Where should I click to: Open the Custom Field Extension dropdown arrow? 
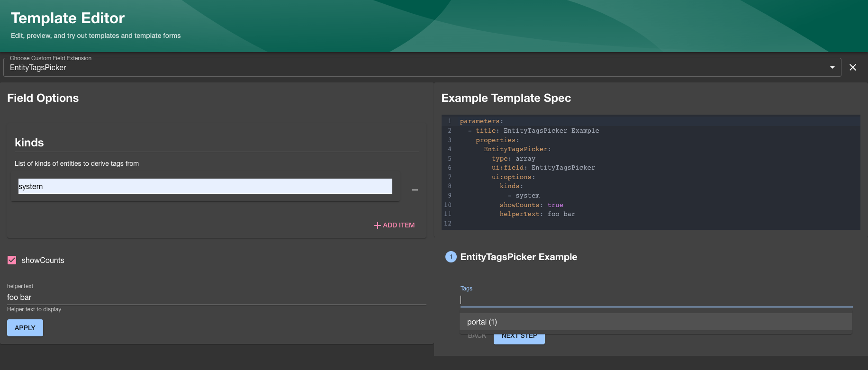[x=832, y=67]
